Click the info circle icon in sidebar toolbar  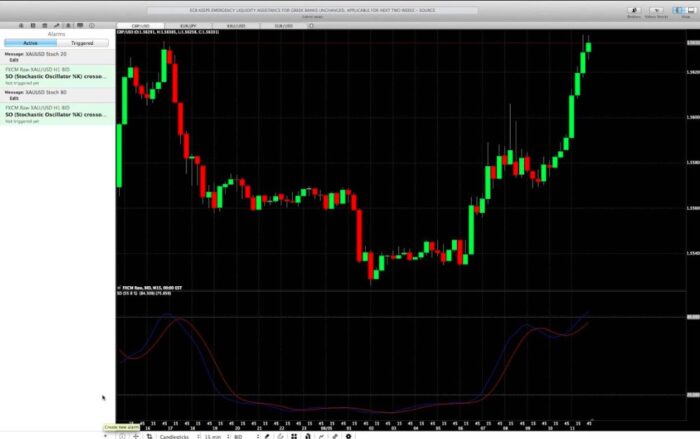(x=92, y=25)
